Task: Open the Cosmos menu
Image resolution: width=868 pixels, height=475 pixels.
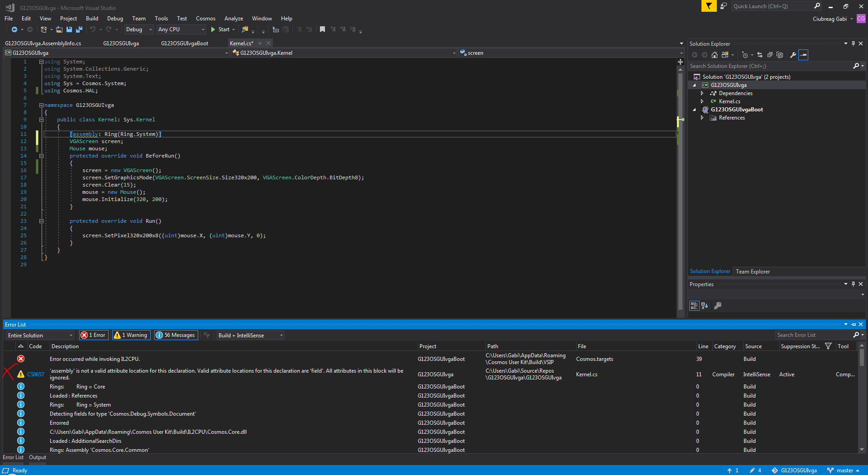Action: (x=205, y=19)
